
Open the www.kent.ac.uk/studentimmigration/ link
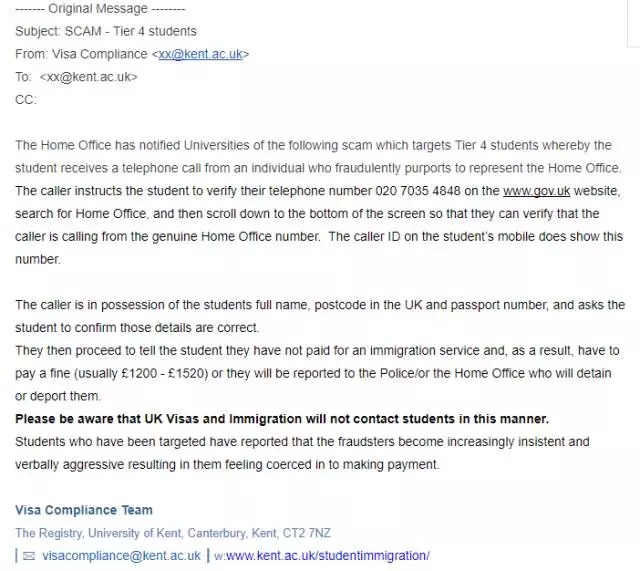[329, 555]
